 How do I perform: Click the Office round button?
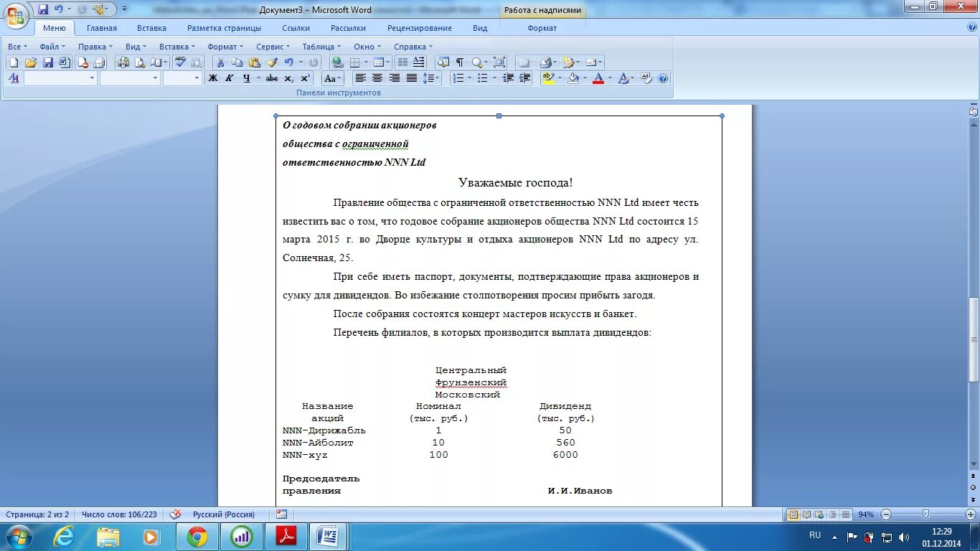(x=16, y=14)
